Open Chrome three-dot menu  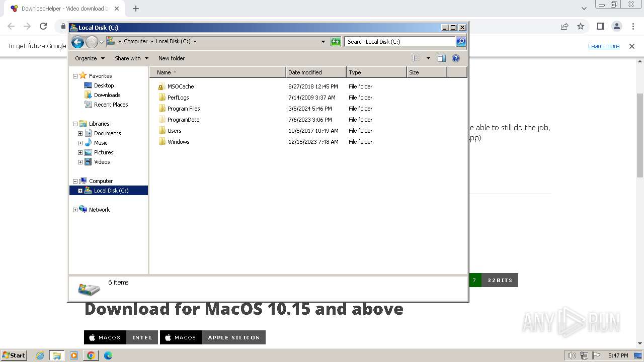[632, 26]
